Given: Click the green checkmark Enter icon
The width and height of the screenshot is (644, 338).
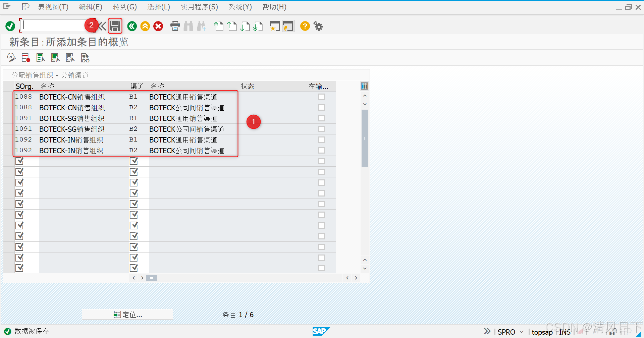Looking at the screenshot, I should (x=10, y=26).
